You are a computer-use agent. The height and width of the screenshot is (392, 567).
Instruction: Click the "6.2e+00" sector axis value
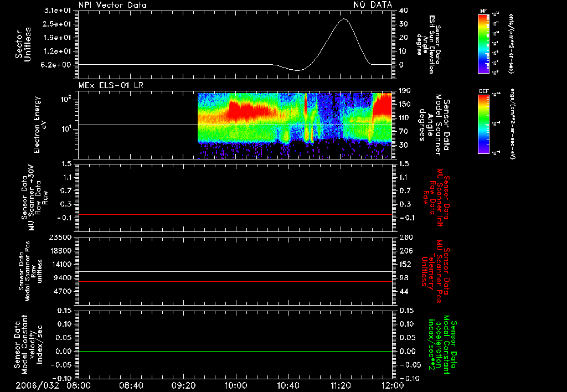point(57,65)
